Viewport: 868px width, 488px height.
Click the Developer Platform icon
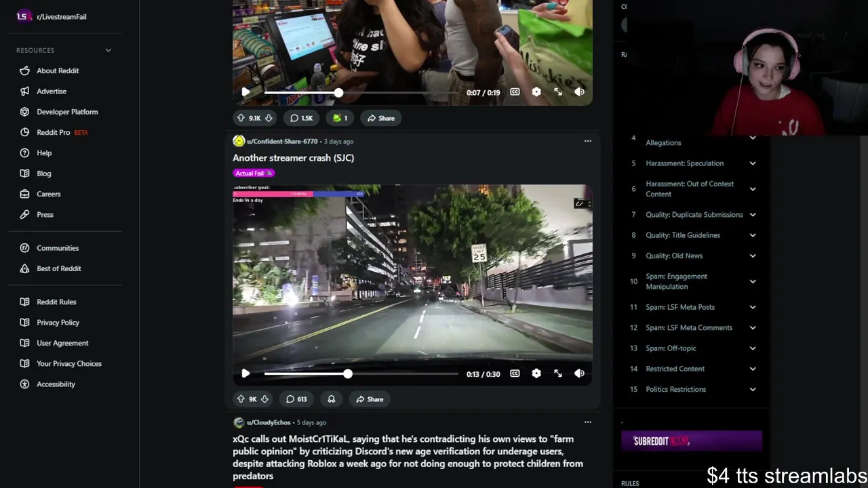tap(25, 112)
